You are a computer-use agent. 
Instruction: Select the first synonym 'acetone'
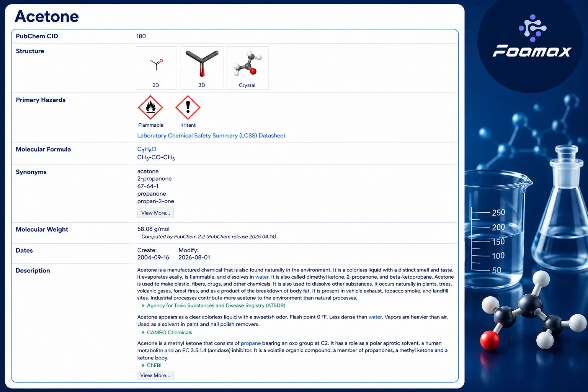pos(148,171)
